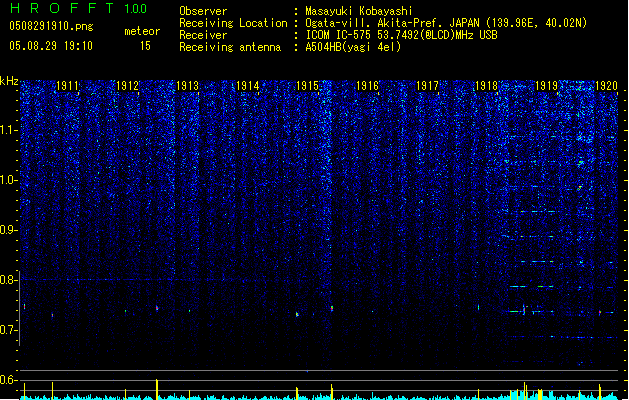Click the 1917 time marker
Image resolution: width=629 pixels, height=400 pixels.
pyautogui.click(x=427, y=86)
